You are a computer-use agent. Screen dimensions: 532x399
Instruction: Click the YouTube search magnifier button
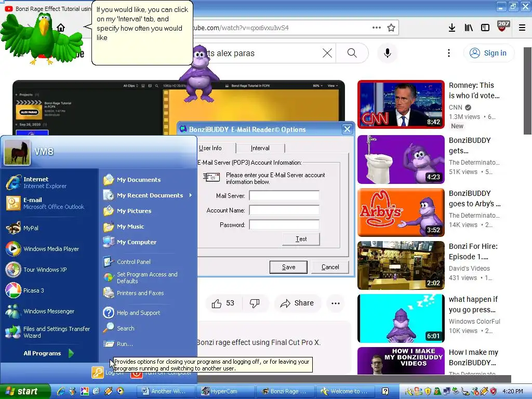click(x=352, y=53)
